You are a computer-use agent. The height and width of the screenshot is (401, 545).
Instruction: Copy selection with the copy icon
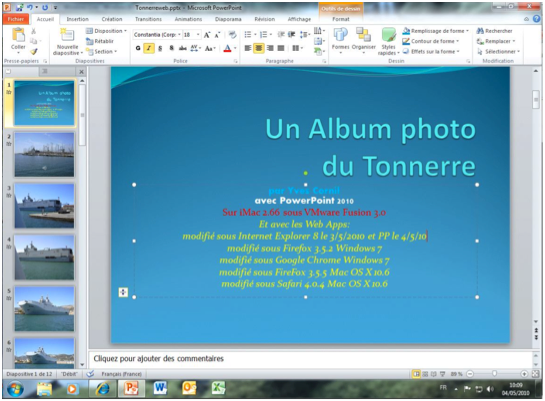tap(34, 41)
